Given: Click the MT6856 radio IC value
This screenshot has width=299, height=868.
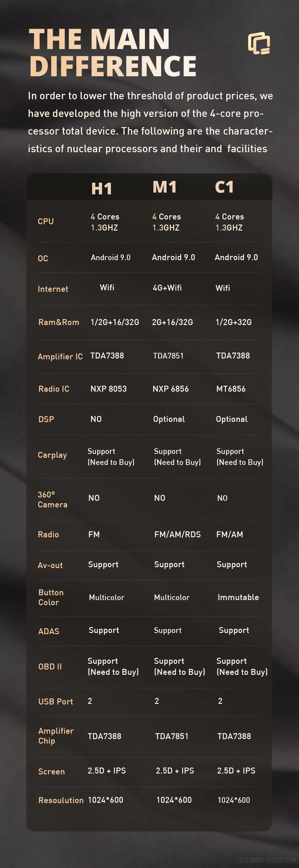Looking at the screenshot, I should (x=231, y=389).
